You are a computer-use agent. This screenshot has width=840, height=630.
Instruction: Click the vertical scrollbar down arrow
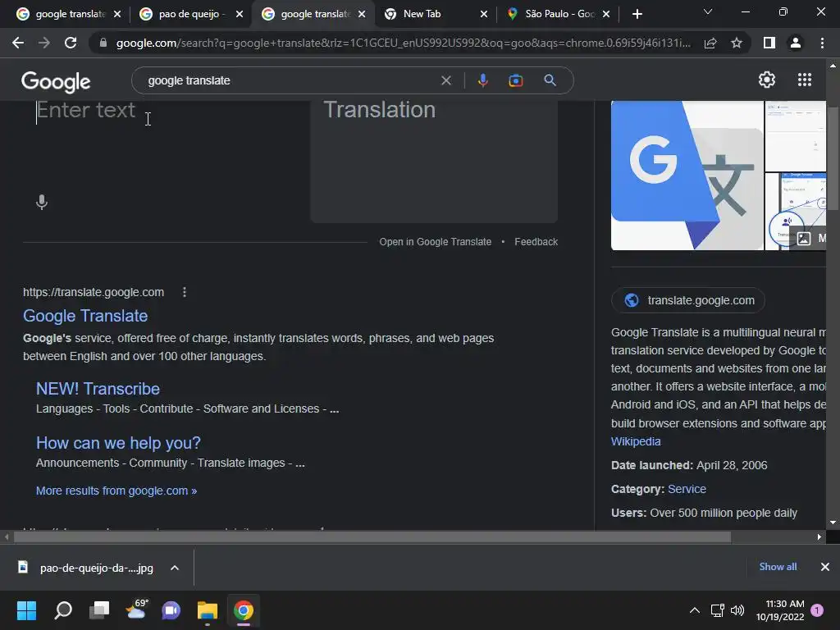coord(833,523)
